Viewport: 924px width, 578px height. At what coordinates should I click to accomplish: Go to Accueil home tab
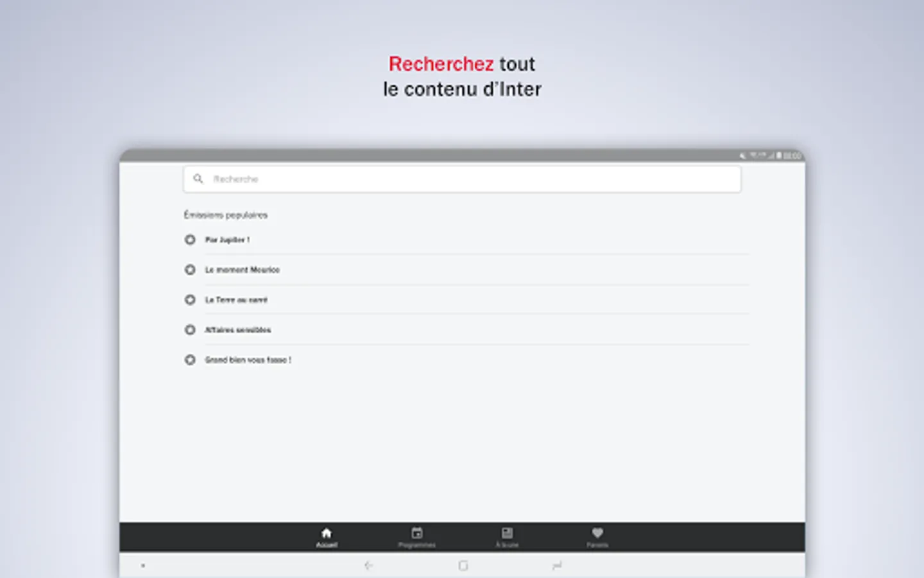pyautogui.click(x=327, y=538)
